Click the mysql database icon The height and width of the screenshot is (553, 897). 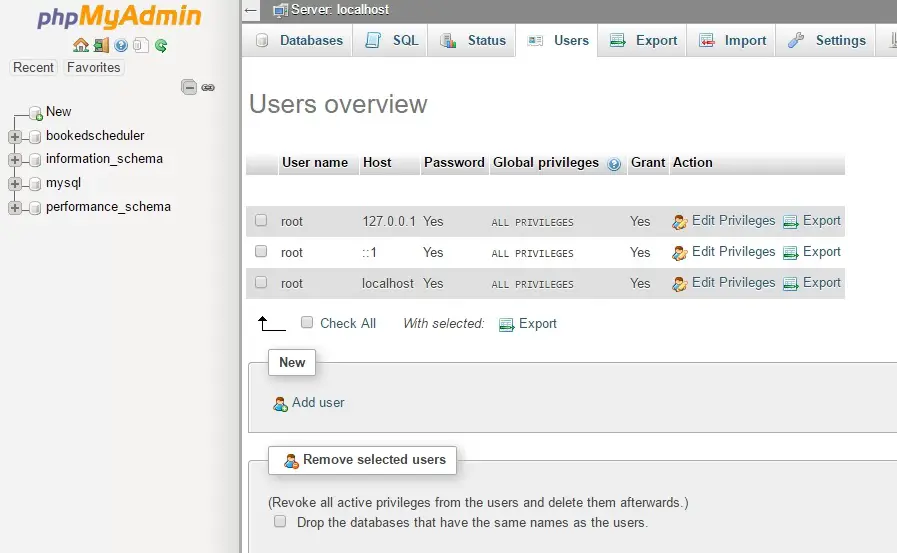tap(35, 184)
